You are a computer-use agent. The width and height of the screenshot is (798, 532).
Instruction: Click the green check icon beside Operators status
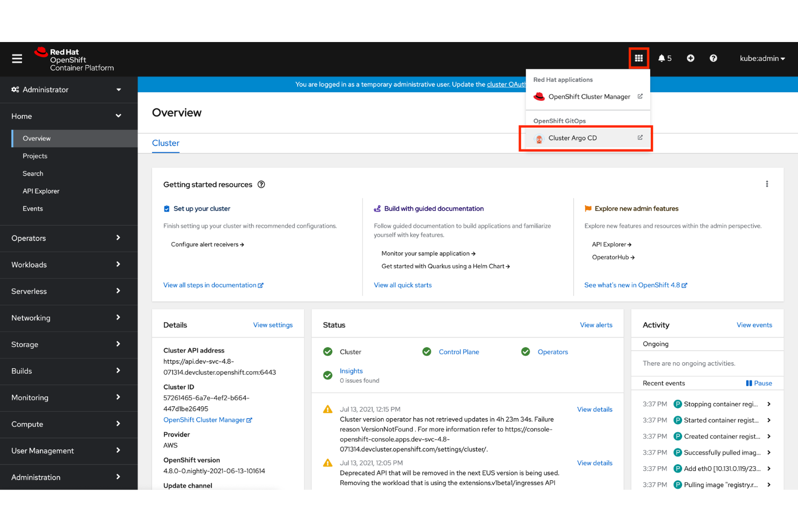(526, 352)
